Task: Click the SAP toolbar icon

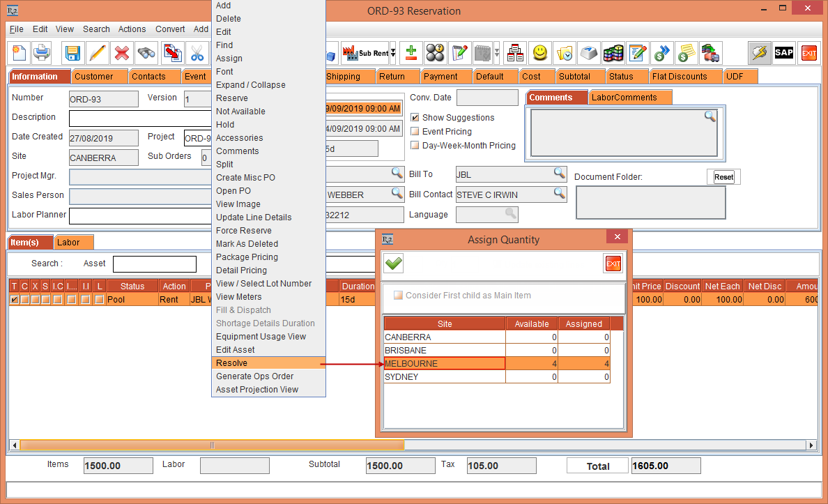Action: (784, 53)
